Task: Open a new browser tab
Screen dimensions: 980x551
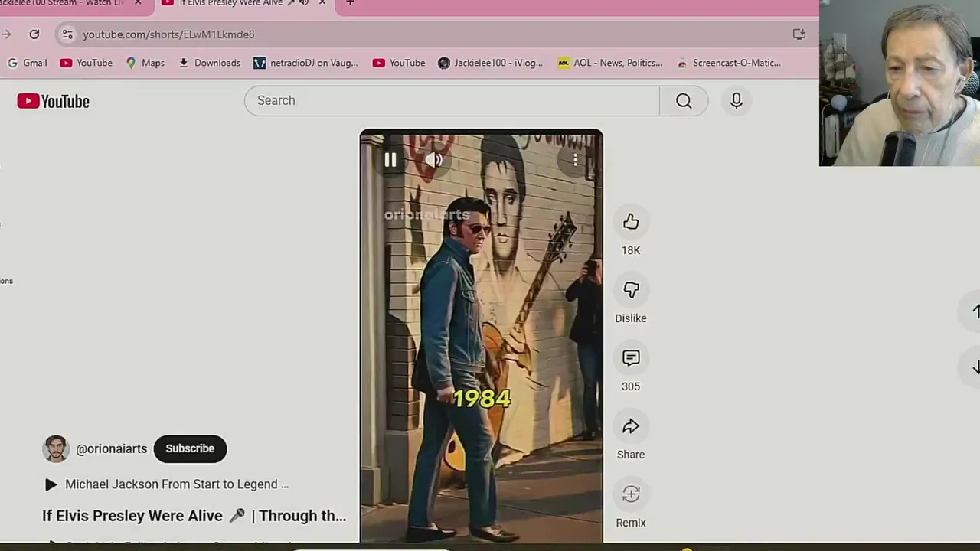Action: 350,3
